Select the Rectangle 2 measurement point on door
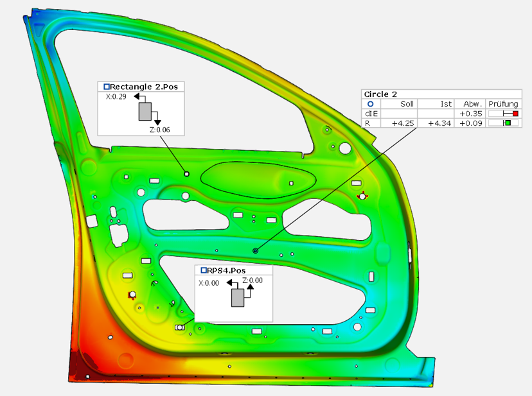532x396 pixels. [x=186, y=173]
